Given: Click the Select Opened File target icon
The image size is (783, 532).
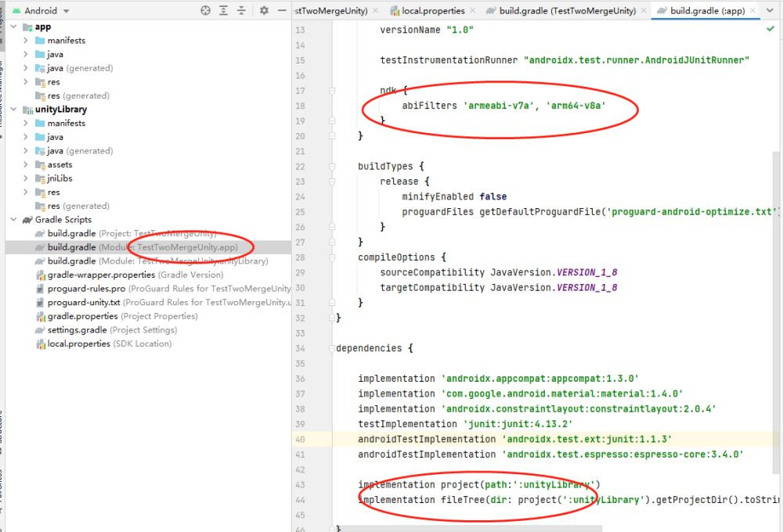Looking at the screenshot, I should click(205, 10).
